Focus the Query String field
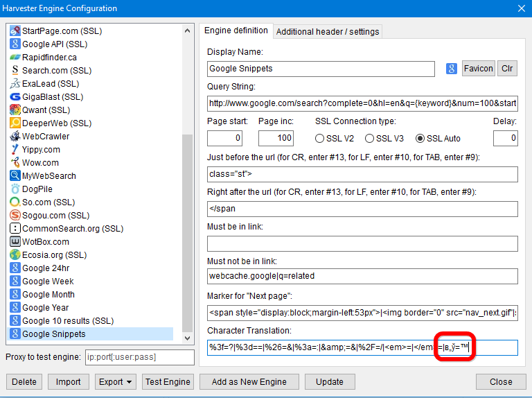Screen dimensions: 532x398 coord(362,103)
